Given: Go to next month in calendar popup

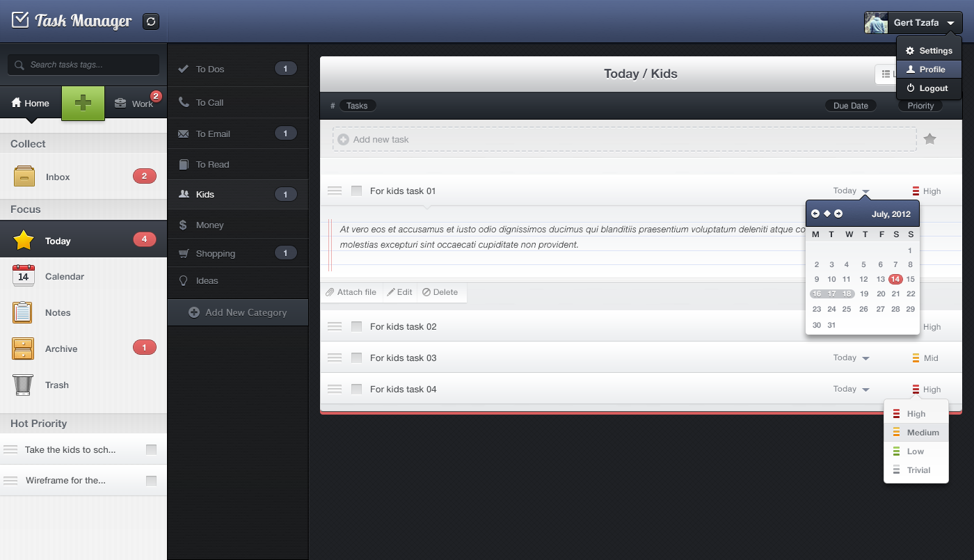Looking at the screenshot, I should pos(838,214).
